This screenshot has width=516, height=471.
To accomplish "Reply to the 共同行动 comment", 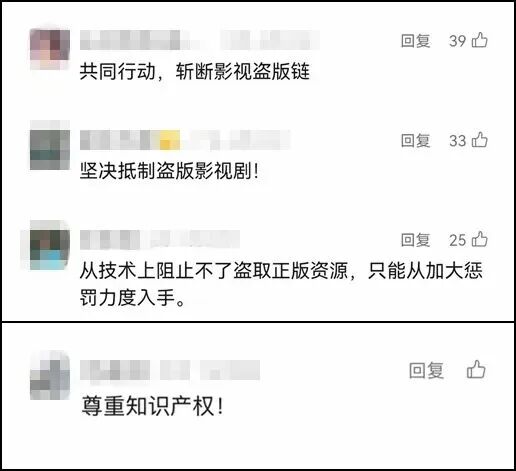I will tap(415, 41).
